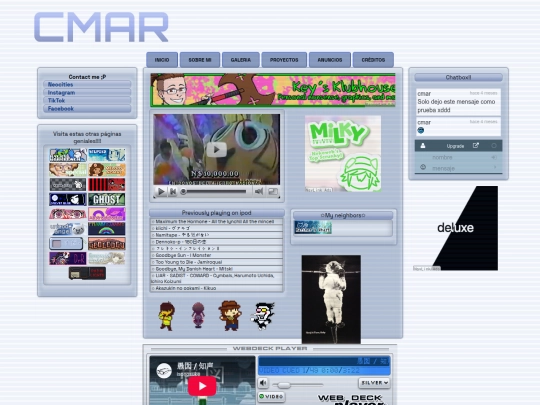Click the chatbox nombre input field
The width and height of the screenshot is (540, 405).
458,157
